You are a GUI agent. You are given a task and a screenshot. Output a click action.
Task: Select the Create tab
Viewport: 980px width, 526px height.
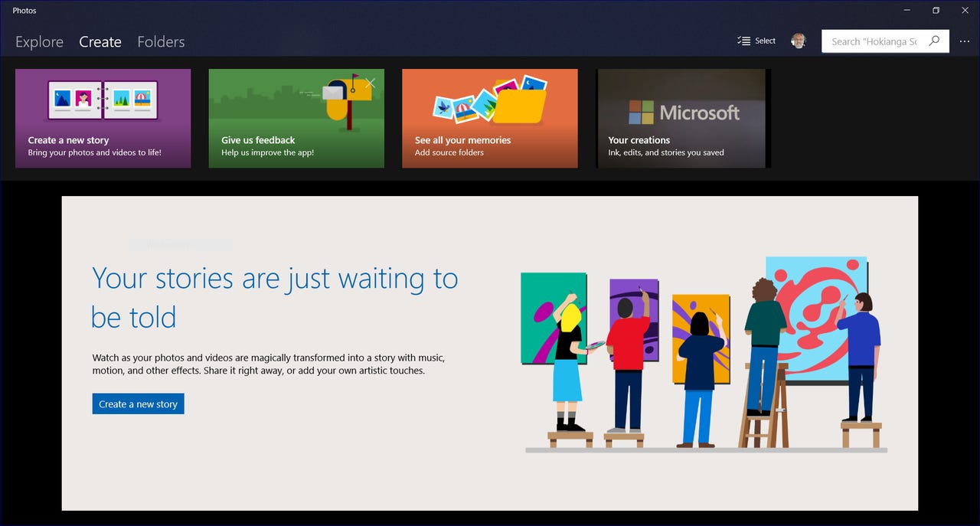click(100, 42)
